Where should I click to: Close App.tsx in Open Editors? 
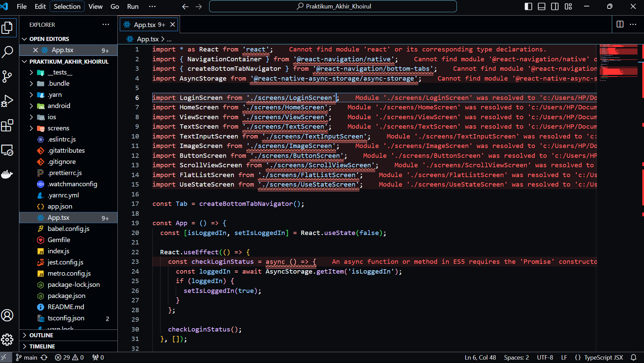click(36, 50)
